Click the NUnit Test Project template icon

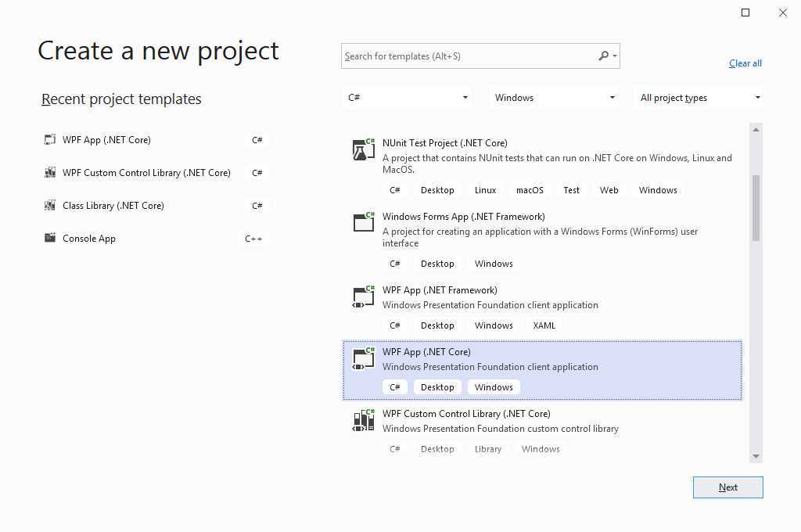[364, 149]
